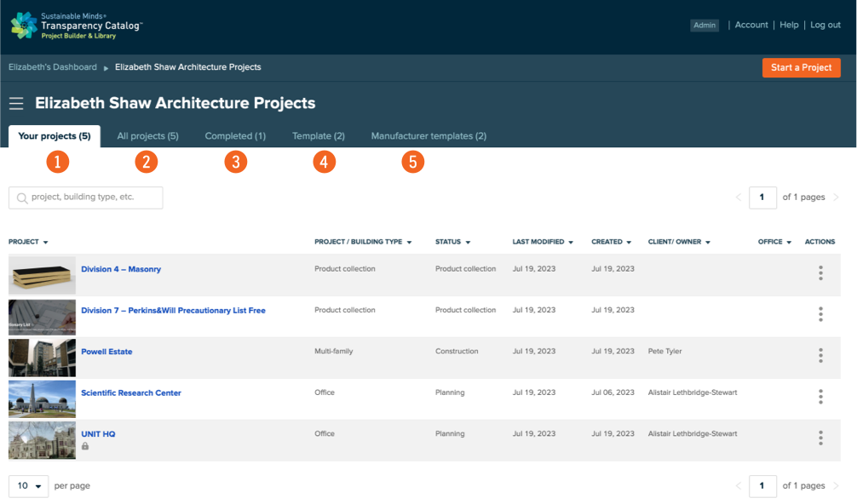Click the project search input field
Viewport: 857px width, 504px height.
click(86, 198)
